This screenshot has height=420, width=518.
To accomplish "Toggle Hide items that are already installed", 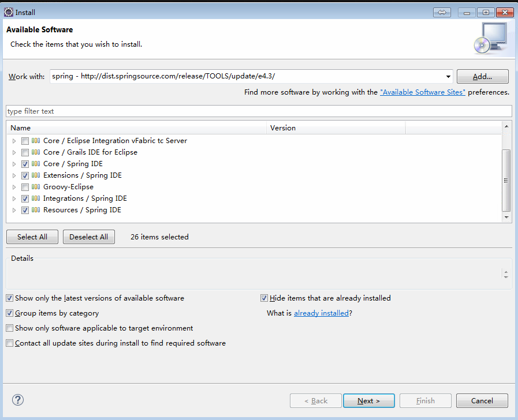I will click(264, 298).
